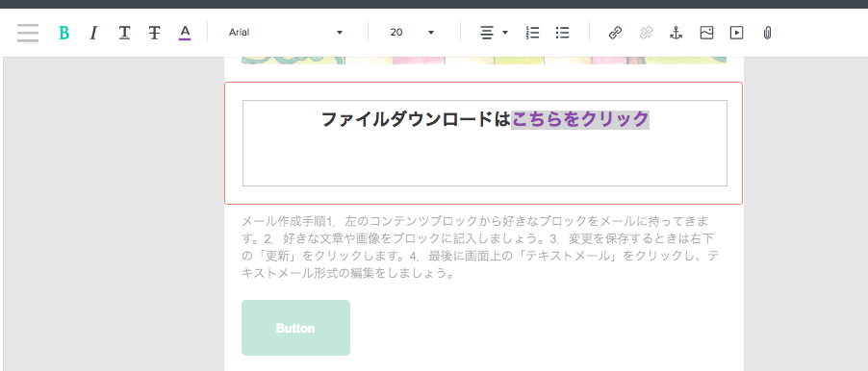Open the Arial font family dropdown
Screen dimensions: 868x371
pyautogui.click(x=286, y=33)
